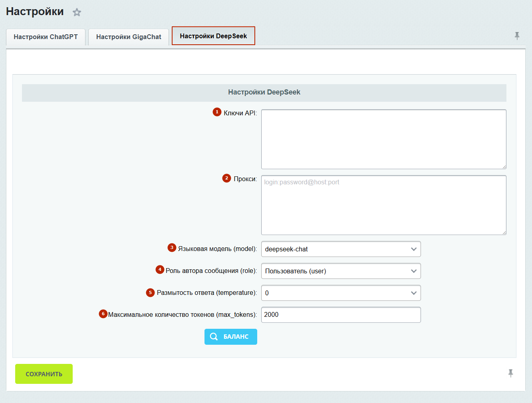This screenshot has width=532, height=403.
Task: Click red marker 3 beside Языковая модель
Action: click(172, 248)
